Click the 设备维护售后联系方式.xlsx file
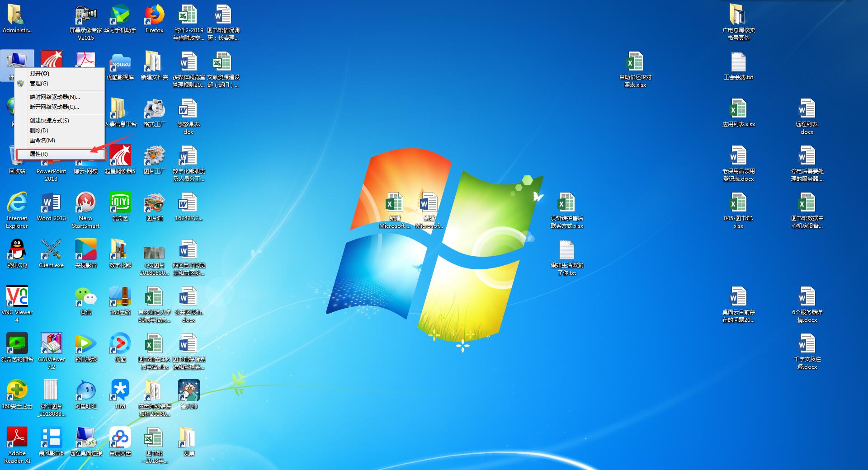The image size is (868, 470). tap(567, 211)
